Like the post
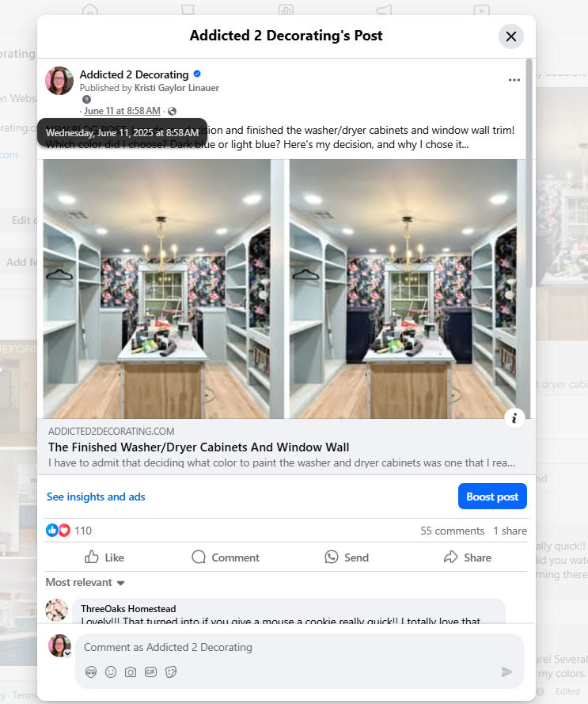 (x=104, y=557)
